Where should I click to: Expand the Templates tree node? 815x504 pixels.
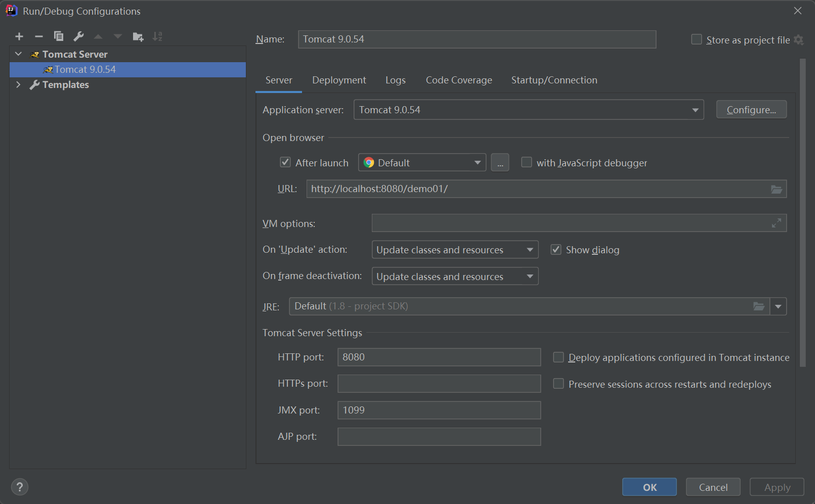pyautogui.click(x=19, y=84)
